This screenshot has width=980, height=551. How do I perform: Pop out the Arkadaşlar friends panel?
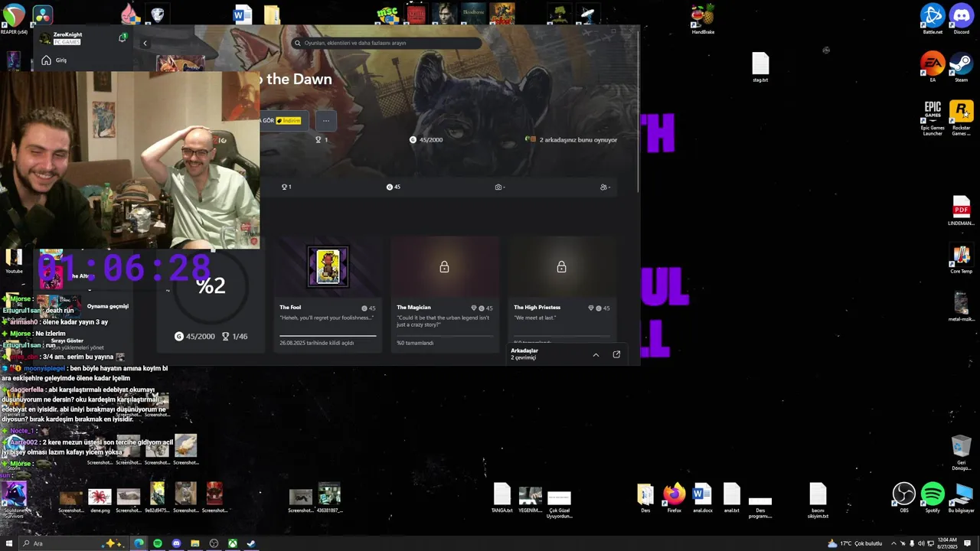(x=616, y=354)
